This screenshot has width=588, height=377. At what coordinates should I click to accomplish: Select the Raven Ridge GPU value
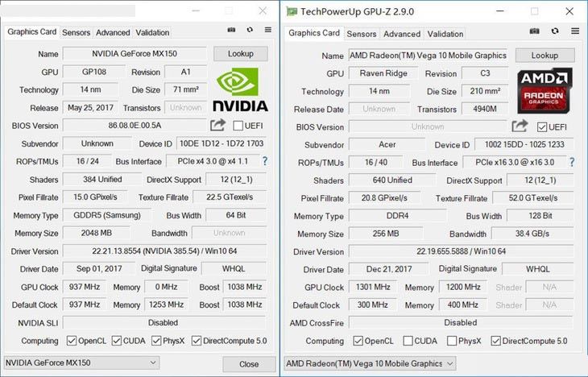pyautogui.click(x=383, y=73)
